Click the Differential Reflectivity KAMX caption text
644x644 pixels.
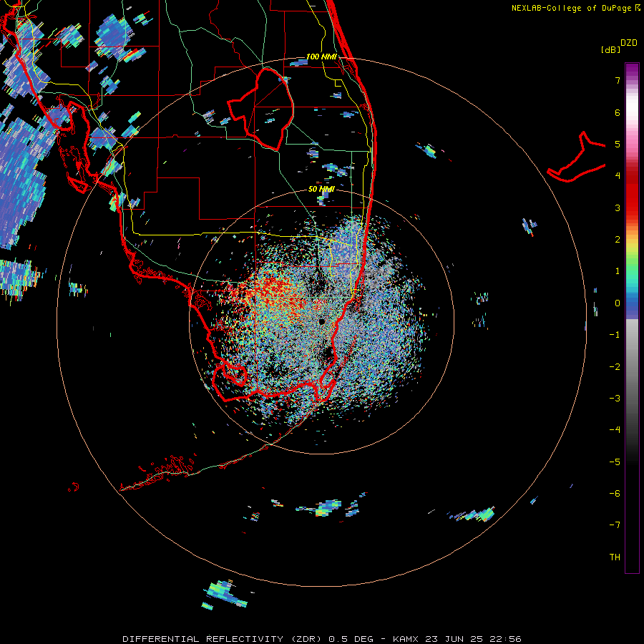[x=322, y=639]
